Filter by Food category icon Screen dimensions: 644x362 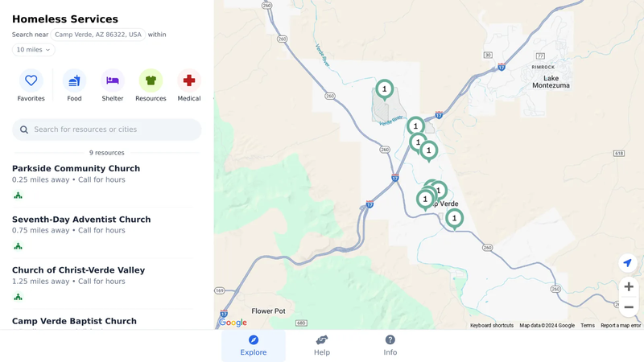74,80
